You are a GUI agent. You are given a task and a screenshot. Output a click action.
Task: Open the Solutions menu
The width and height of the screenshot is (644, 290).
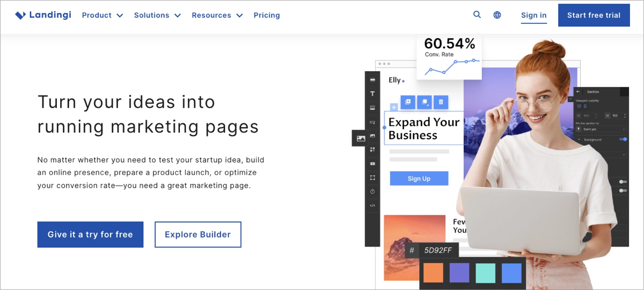pyautogui.click(x=157, y=15)
